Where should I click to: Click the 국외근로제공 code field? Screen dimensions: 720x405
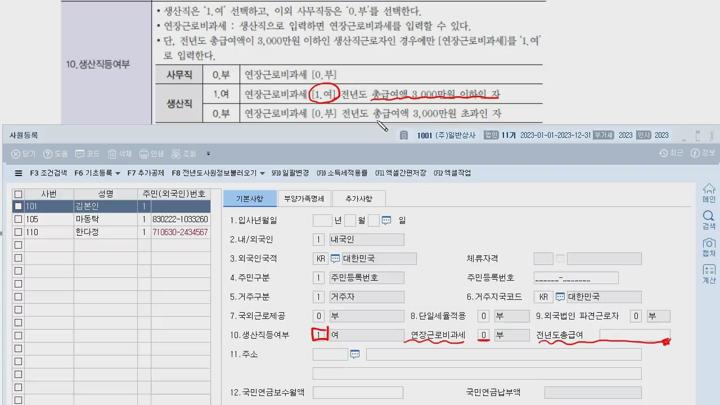pos(318,316)
